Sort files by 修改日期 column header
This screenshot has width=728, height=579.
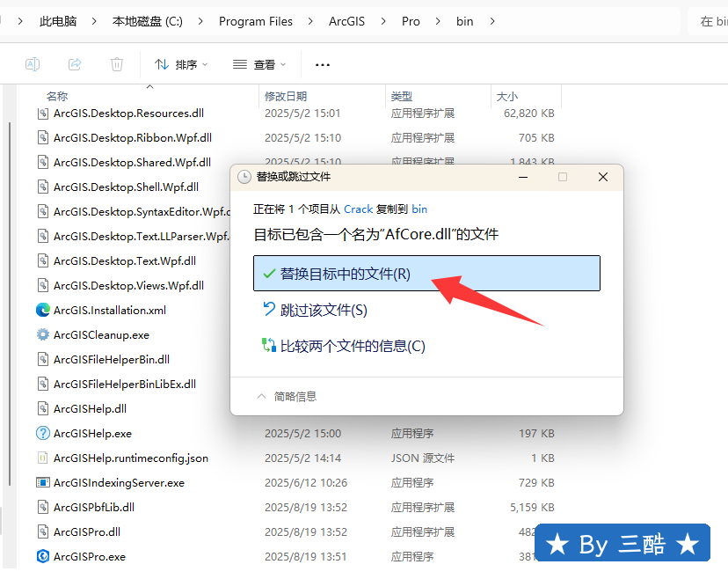pyautogui.click(x=286, y=96)
